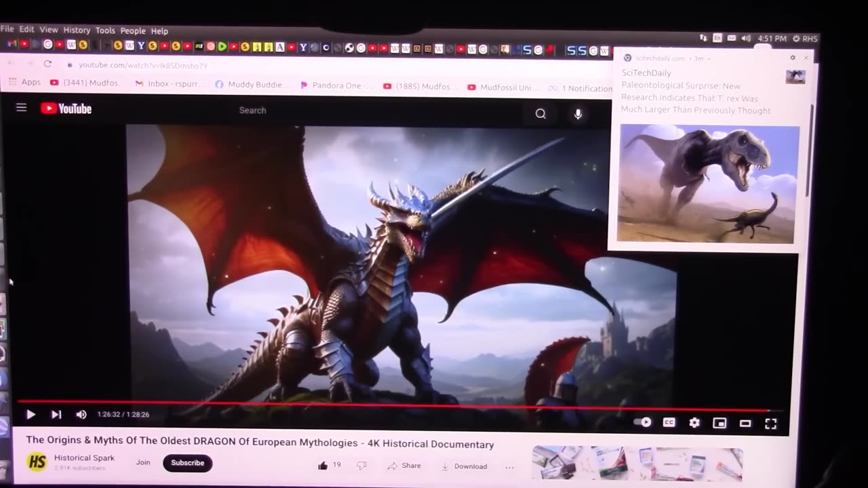Enter full screen mode
Image resolution: width=868 pixels, height=488 pixels.
(771, 424)
